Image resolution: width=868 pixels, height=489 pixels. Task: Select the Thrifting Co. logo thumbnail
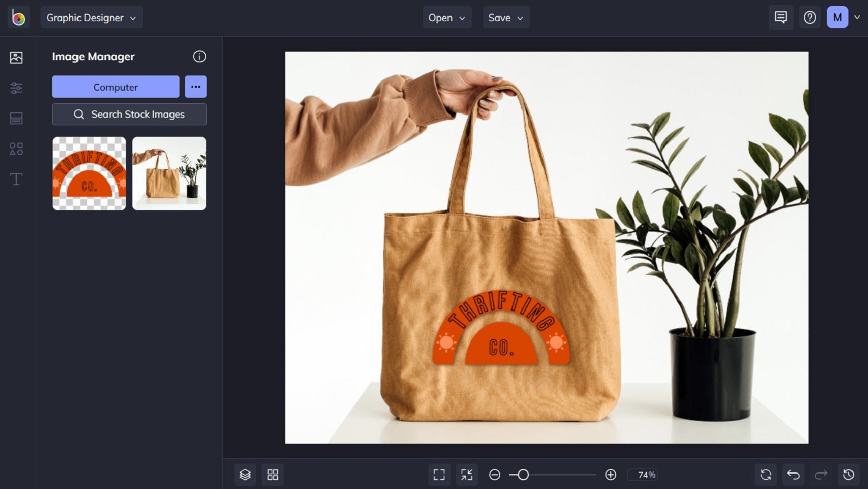[x=89, y=173]
